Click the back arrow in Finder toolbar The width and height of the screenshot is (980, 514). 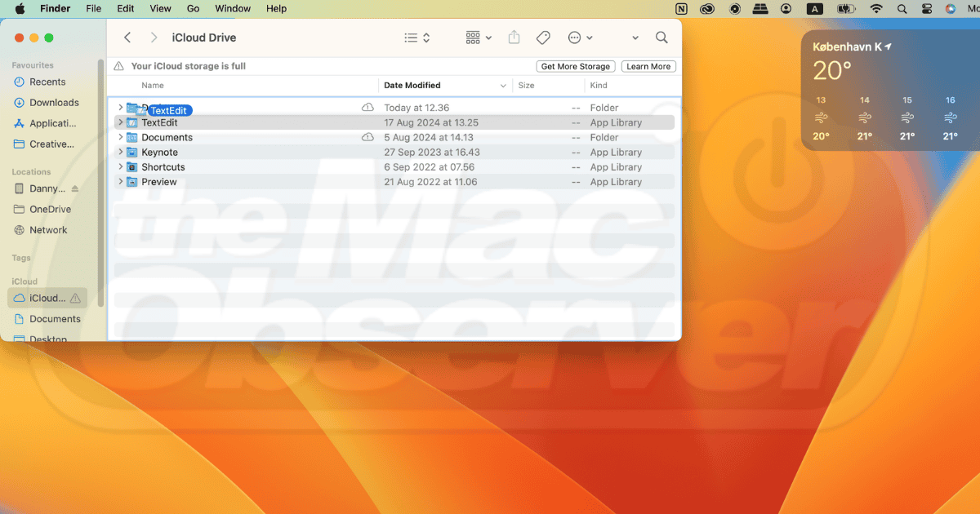tap(127, 38)
